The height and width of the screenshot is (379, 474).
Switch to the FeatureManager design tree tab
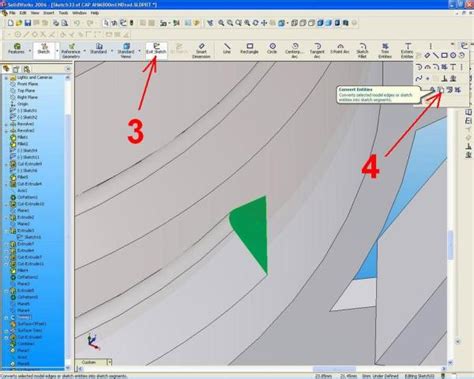pos(7,69)
